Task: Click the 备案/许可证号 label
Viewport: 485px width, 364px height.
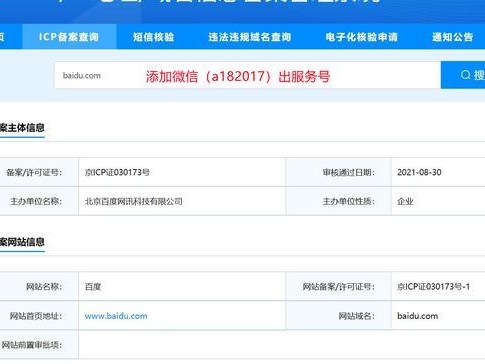Action: click(x=34, y=172)
